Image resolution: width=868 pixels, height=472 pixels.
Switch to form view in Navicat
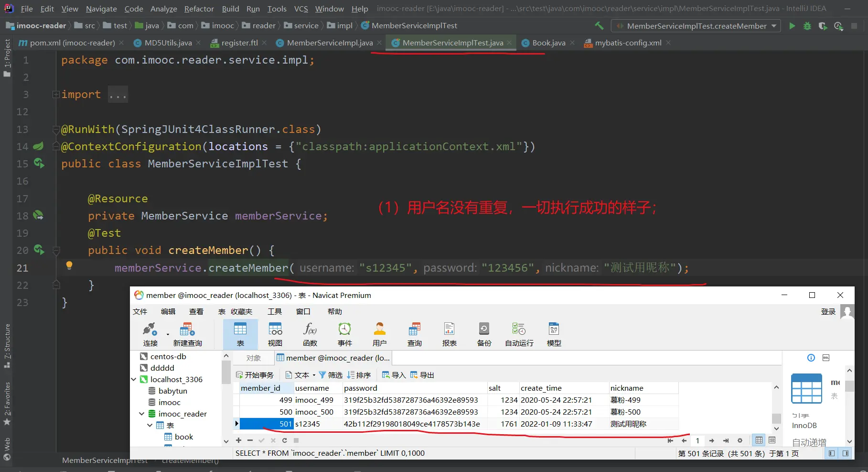[772, 440]
